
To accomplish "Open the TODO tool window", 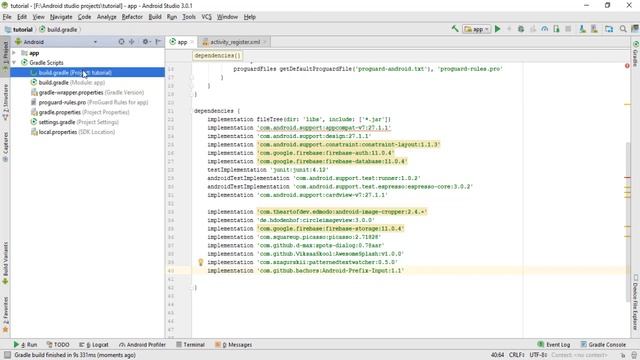I will pyautogui.click(x=58, y=345).
